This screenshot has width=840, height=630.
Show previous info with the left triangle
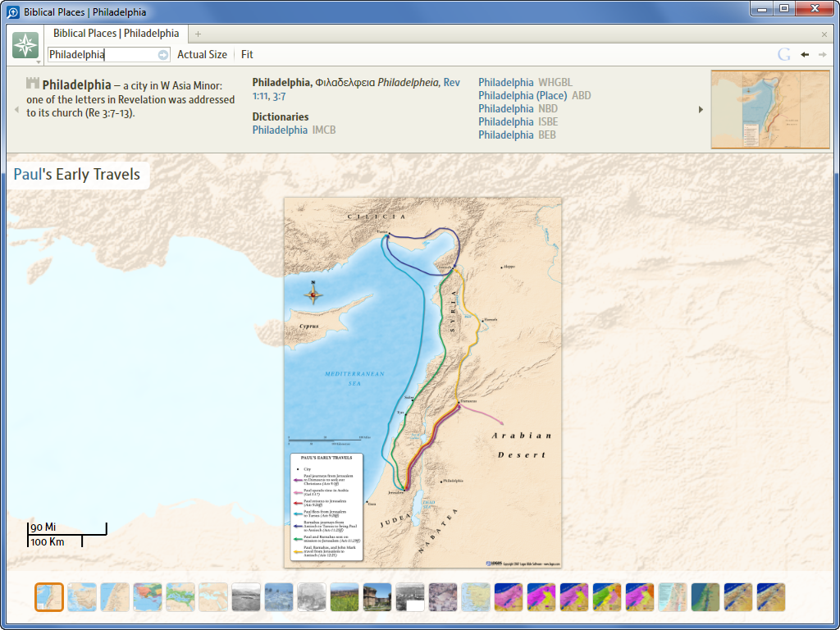point(16,109)
